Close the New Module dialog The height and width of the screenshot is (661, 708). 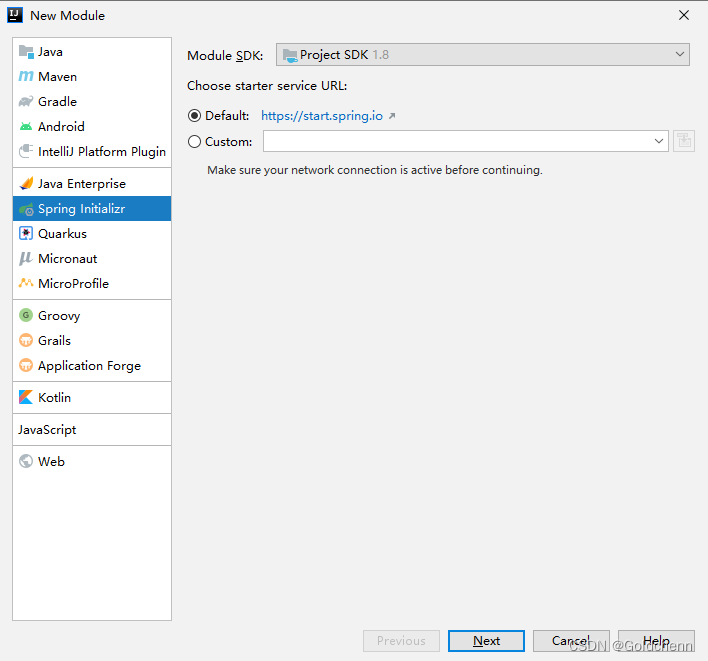tap(684, 15)
